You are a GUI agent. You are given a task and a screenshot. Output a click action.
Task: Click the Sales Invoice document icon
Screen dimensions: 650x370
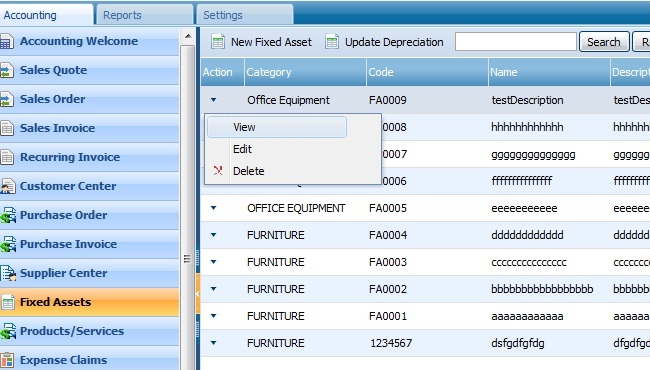pyautogui.click(x=7, y=128)
